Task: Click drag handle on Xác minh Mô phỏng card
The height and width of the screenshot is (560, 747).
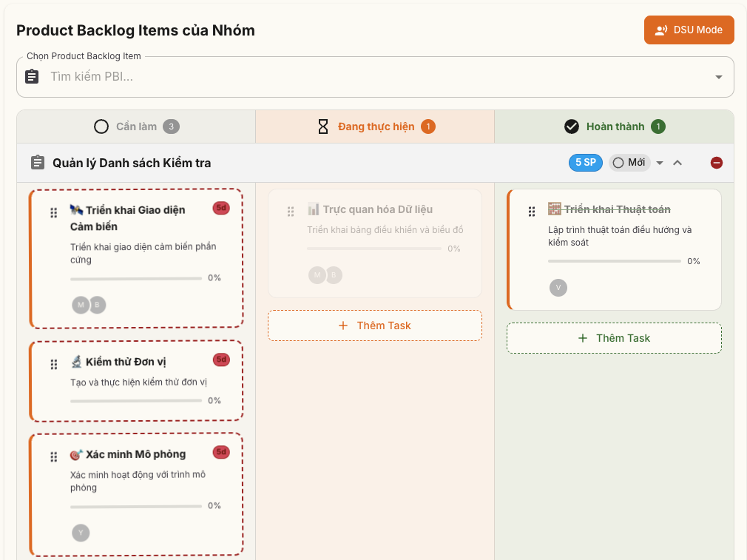Action: (x=53, y=456)
